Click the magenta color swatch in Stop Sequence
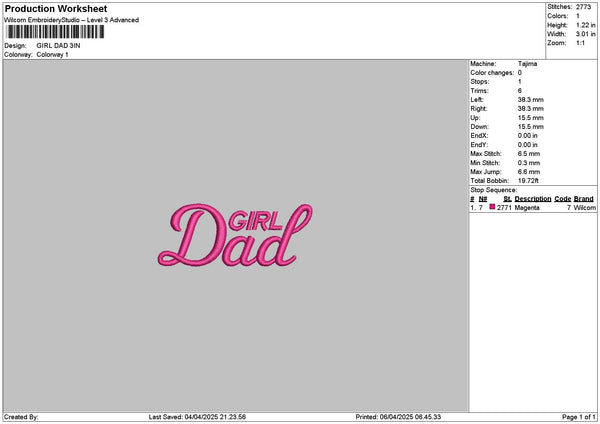 492,207
